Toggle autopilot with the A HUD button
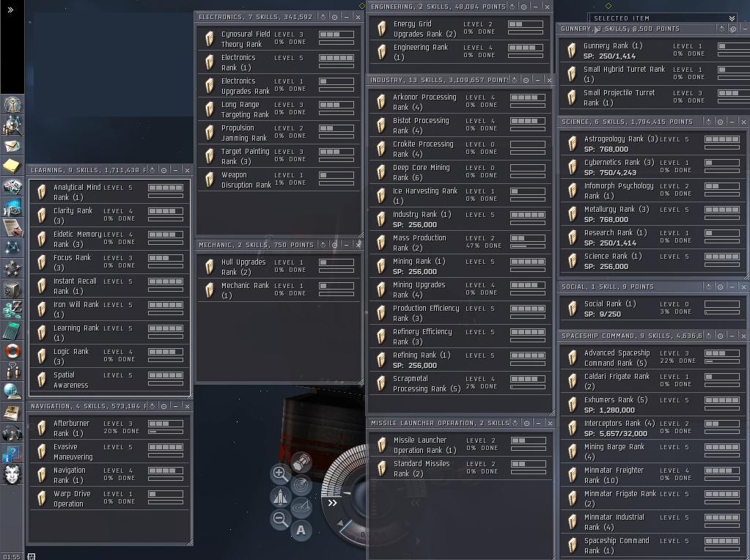The height and width of the screenshot is (560, 750). (x=301, y=530)
